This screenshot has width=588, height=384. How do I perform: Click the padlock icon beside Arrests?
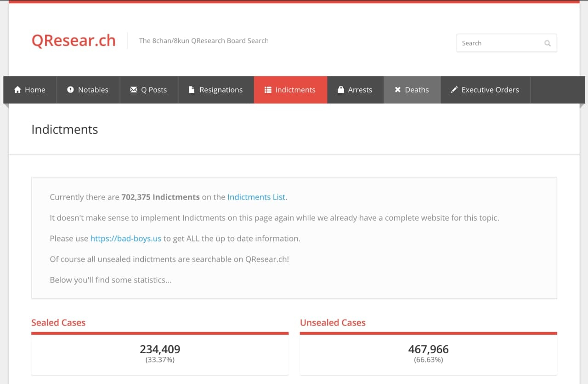[x=341, y=90]
